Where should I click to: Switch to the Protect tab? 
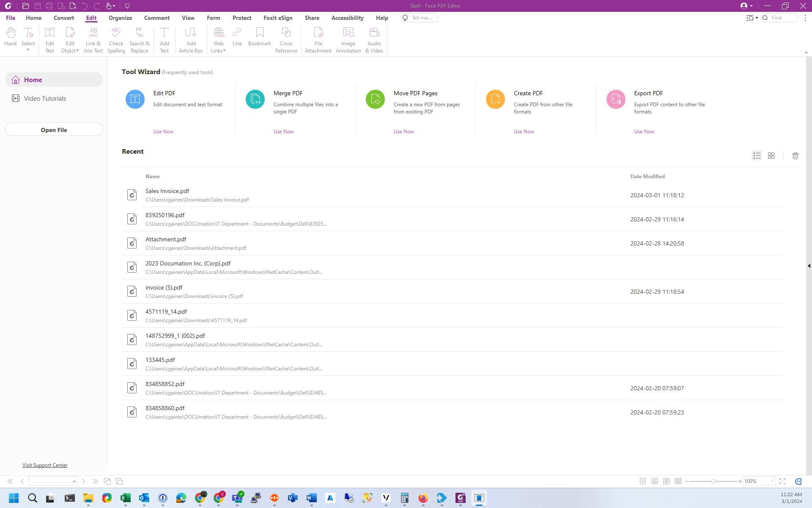click(x=241, y=18)
